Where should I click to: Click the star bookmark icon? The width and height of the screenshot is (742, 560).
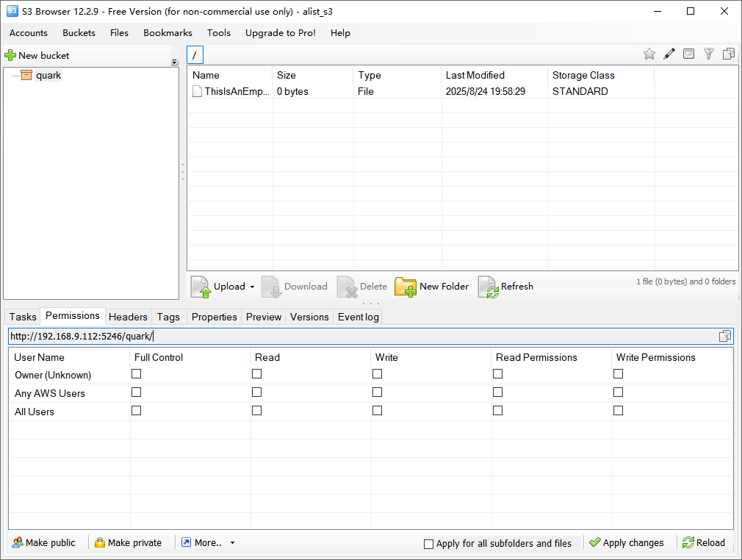[x=649, y=54]
